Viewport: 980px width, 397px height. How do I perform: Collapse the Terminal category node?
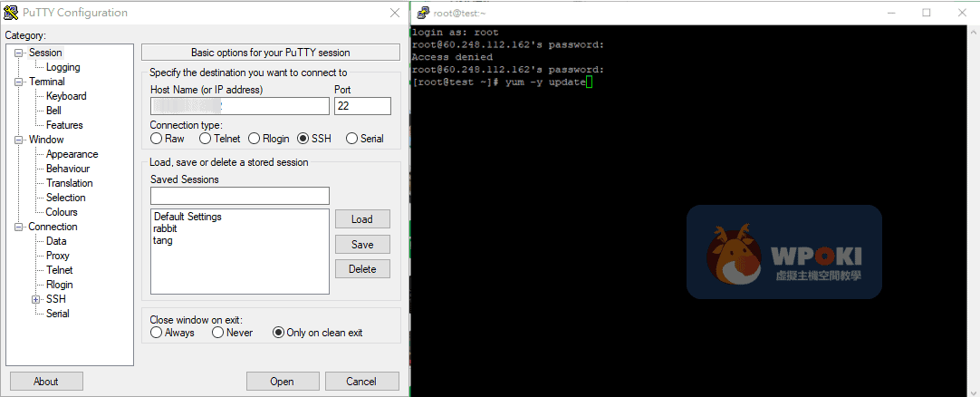20,82
